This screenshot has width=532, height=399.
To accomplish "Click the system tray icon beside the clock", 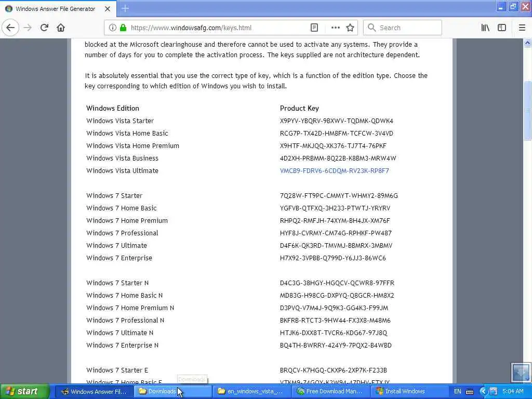I will click(493, 392).
